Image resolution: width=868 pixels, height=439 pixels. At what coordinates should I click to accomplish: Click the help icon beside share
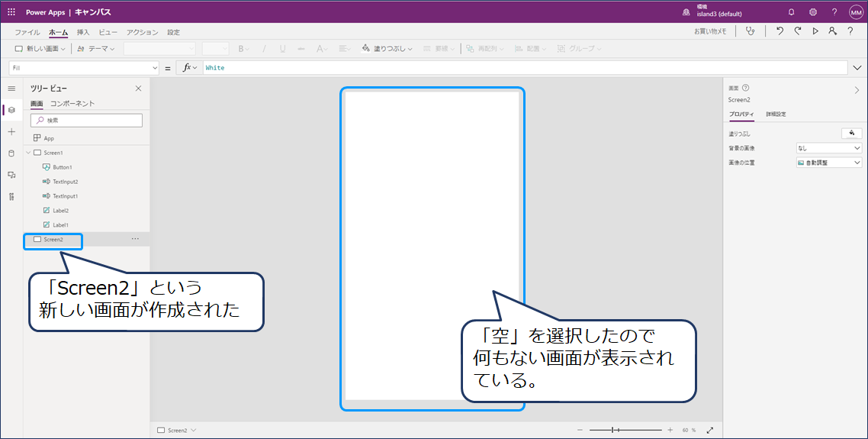pyautogui.click(x=850, y=31)
